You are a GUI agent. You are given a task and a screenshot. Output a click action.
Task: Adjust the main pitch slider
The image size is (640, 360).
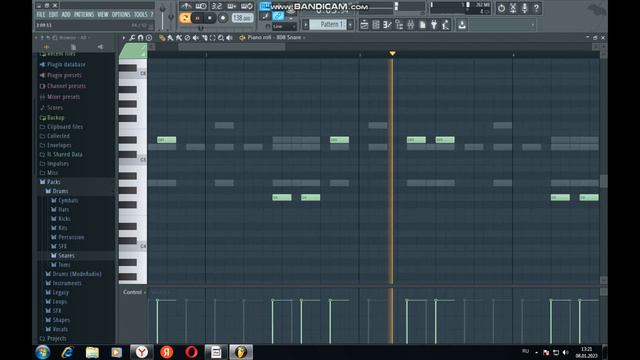pyautogui.click(x=171, y=17)
